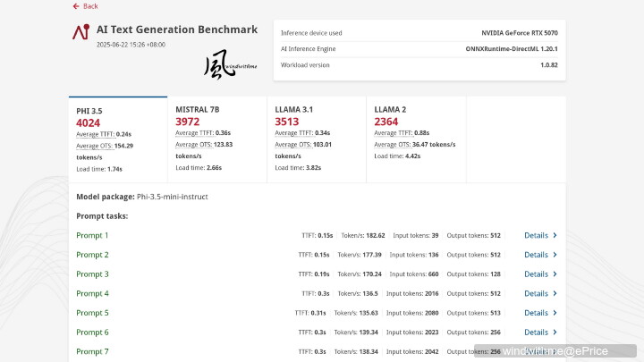Select the PHI 3.5 results tab
The width and height of the screenshot is (644, 362).
(x=118, y=139)
